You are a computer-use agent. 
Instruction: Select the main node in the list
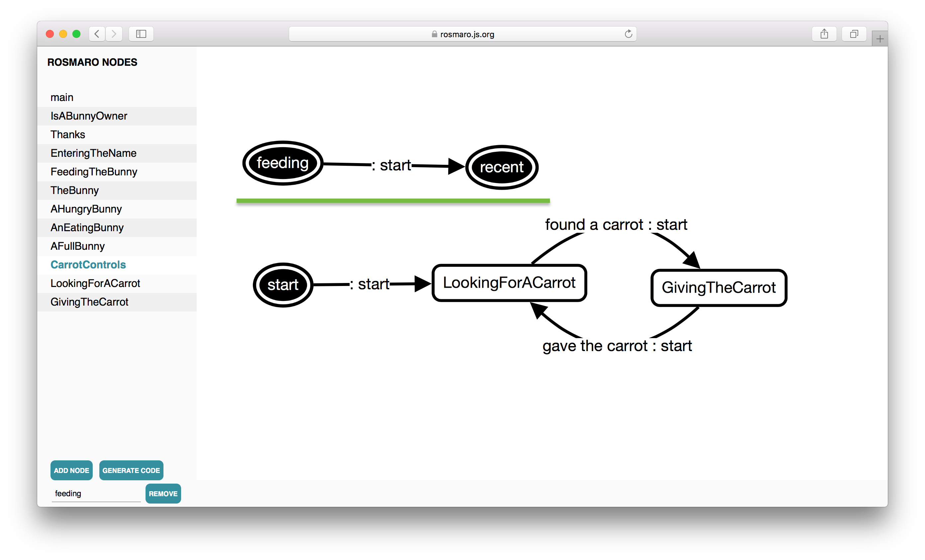pyautogui.click(x=117, y=97)
